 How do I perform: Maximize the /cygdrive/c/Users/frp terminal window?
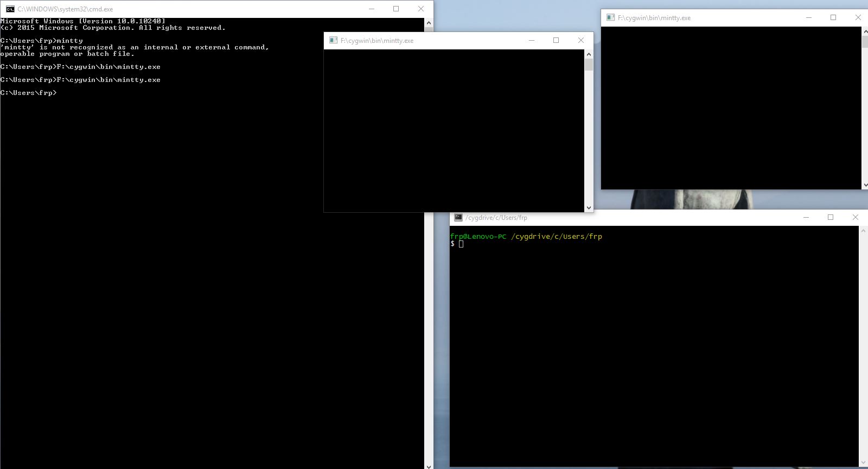coord(830,217)
